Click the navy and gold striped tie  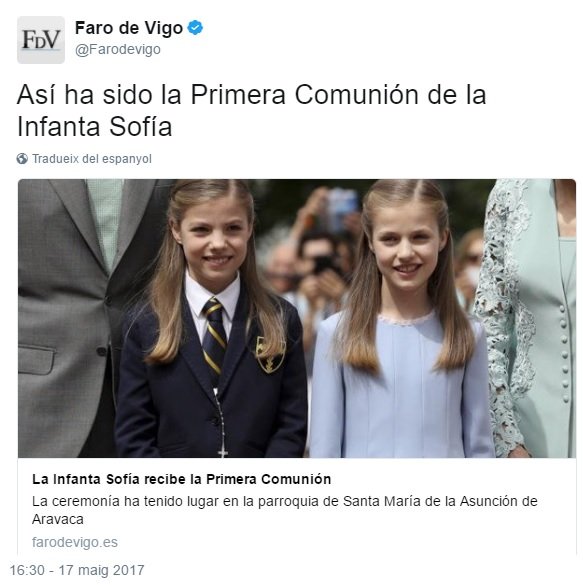click(214, 336)
